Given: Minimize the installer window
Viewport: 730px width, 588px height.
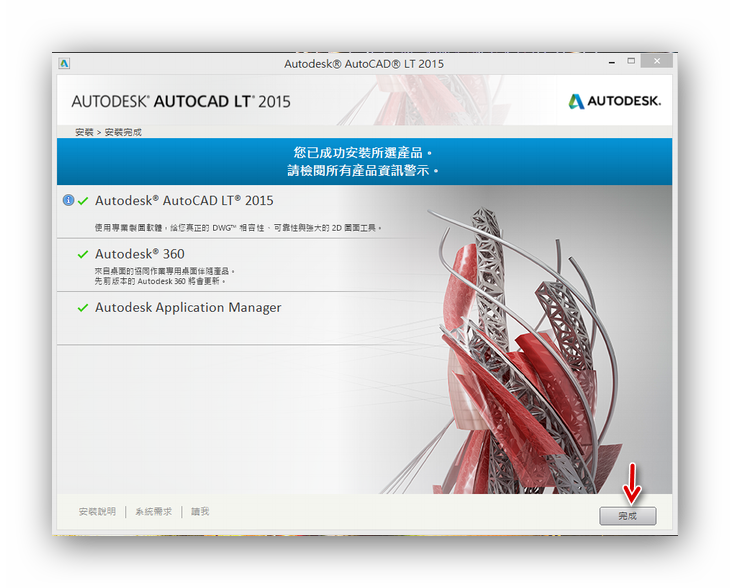Looking at the screenshot, I should coord(612,61).
